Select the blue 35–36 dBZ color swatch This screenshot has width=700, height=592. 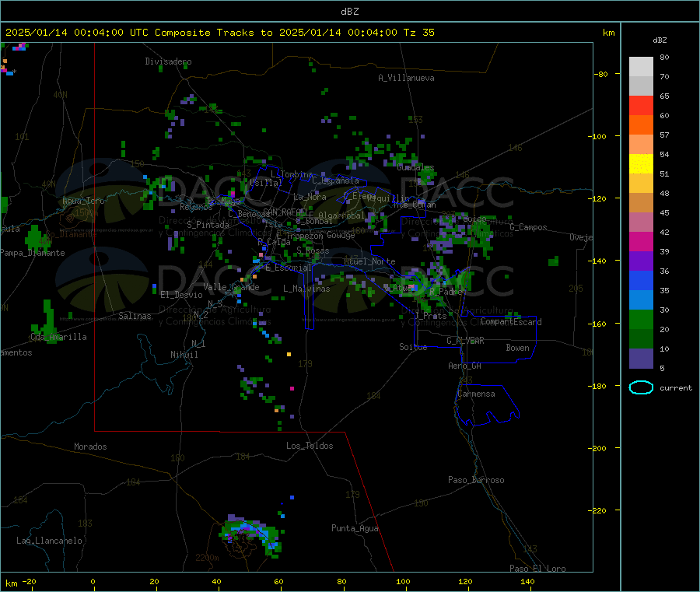click(x=641, y=280)
